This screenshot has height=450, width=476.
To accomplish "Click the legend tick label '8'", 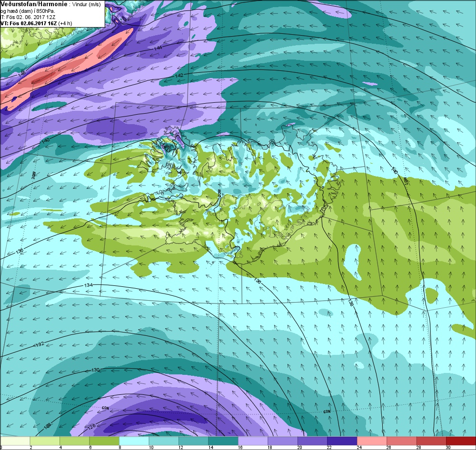I will [x=120, y=448].
